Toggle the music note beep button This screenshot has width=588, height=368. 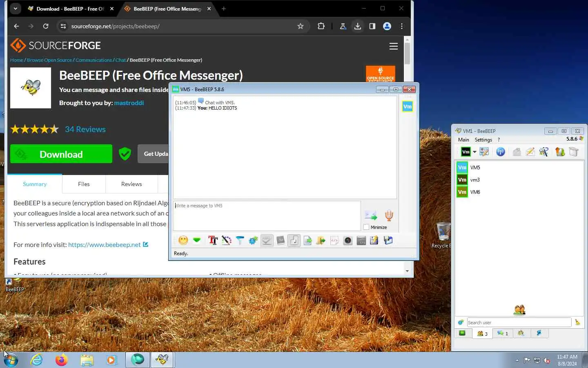point(294,240)
